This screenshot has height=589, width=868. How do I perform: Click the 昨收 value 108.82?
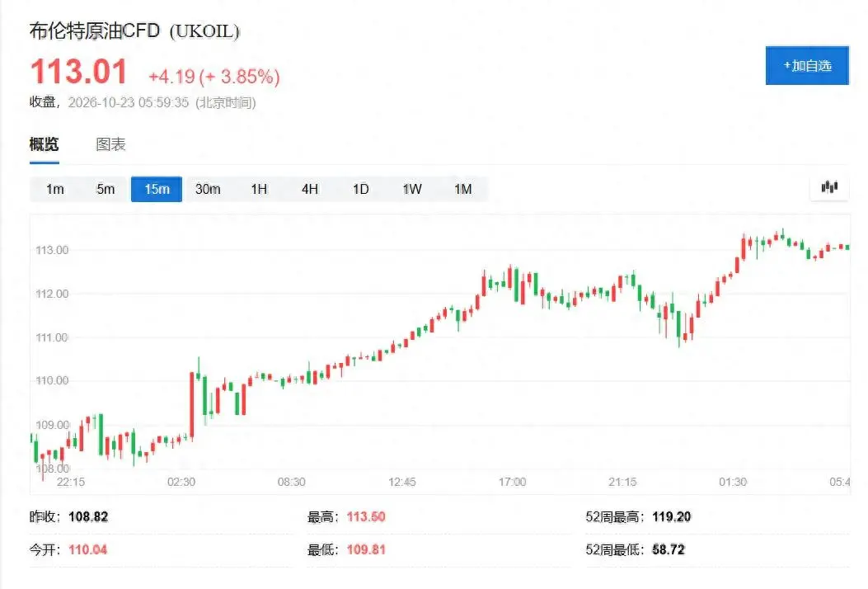tap(88, 517)
